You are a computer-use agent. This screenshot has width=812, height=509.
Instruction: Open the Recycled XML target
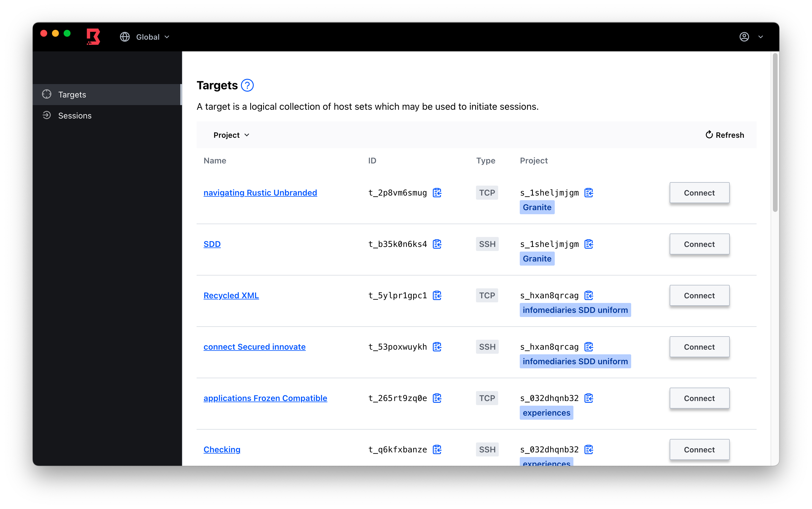click(231, 295)
